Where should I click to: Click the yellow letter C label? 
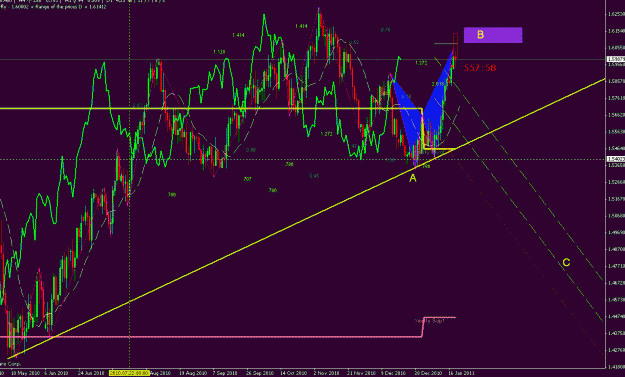[566, 263]
